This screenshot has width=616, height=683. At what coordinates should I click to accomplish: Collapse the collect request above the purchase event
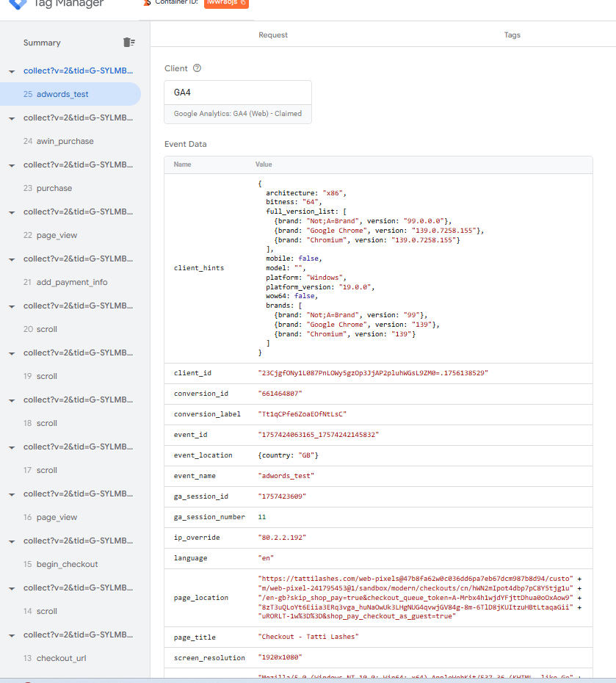click(12, 165)
